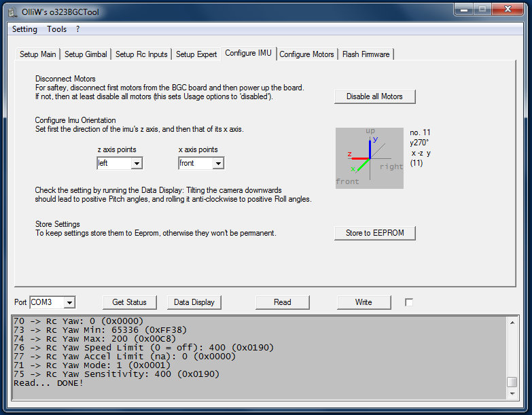
Task: Click the application icon in title bar
Action: pyautogui.click(x=12, y=11)
